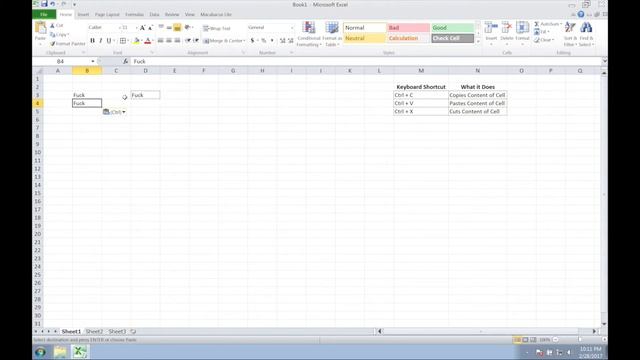
Task: Align text right
Action: (x=177, y=40)
